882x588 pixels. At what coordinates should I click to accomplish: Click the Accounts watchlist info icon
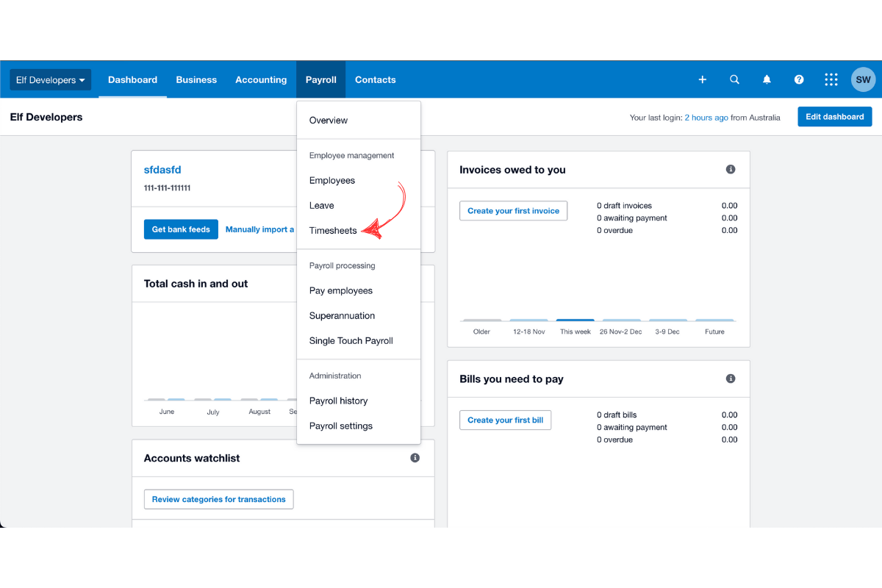(415, 457)
